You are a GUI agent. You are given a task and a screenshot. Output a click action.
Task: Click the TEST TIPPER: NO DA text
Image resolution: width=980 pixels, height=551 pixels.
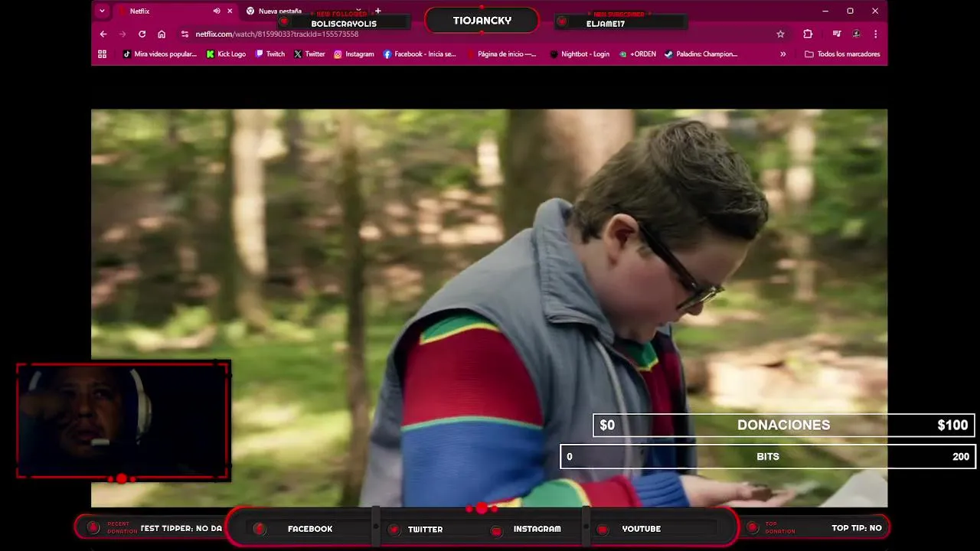[x=181, y=528]
